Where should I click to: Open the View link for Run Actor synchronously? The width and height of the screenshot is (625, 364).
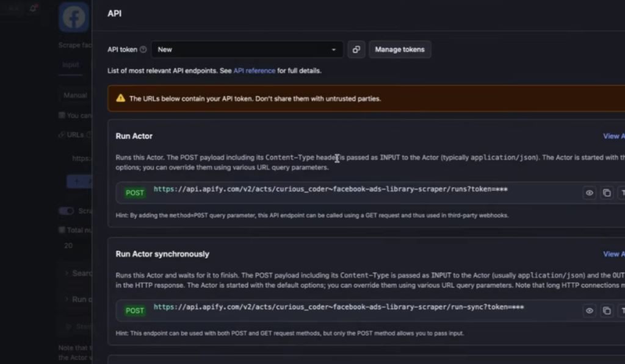click(x=612, y=254)
